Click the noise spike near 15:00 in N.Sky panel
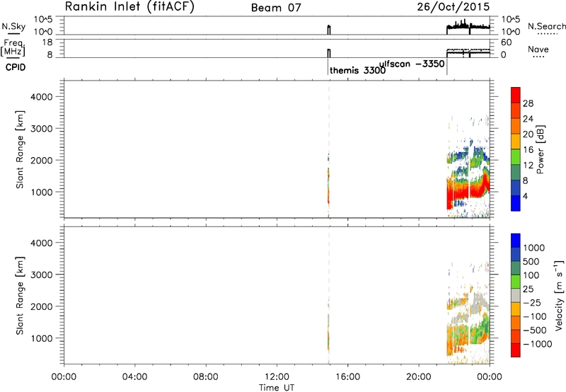Viewport: 566px width, 392px height. tap(329, 30)
